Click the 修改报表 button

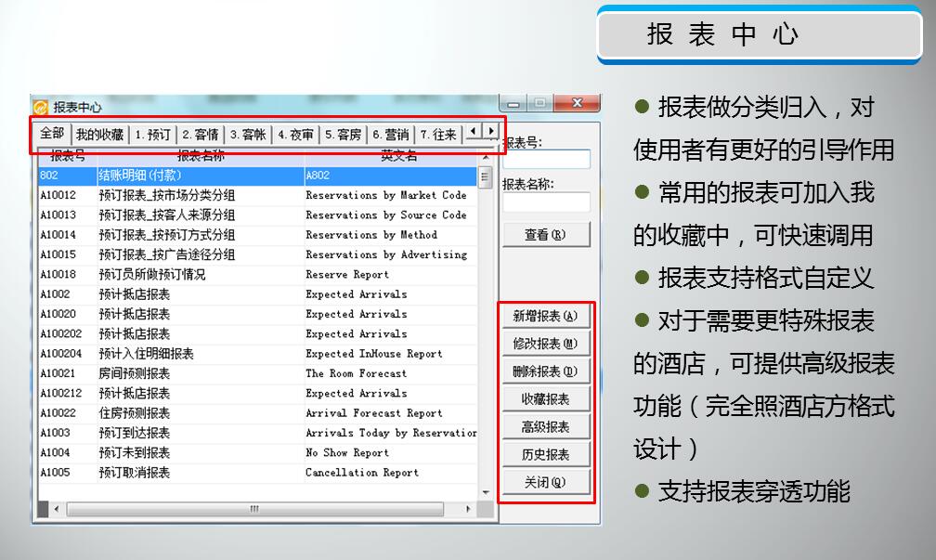coord(545,344)
